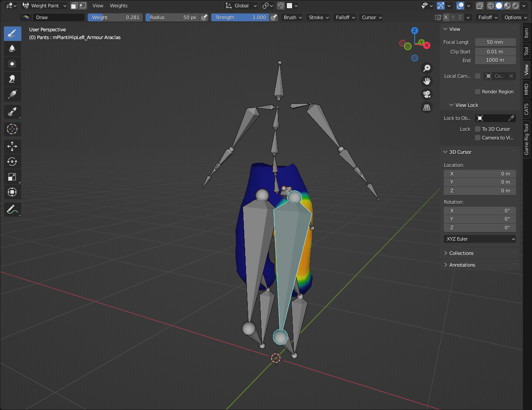532x410 pixels.
Task: Enable rendered viewport shading
Action: (515, 6)
